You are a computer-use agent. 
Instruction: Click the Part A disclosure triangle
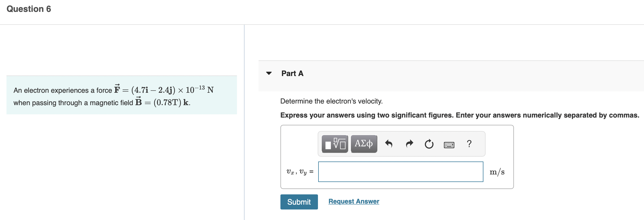click(x=269, y=73)
